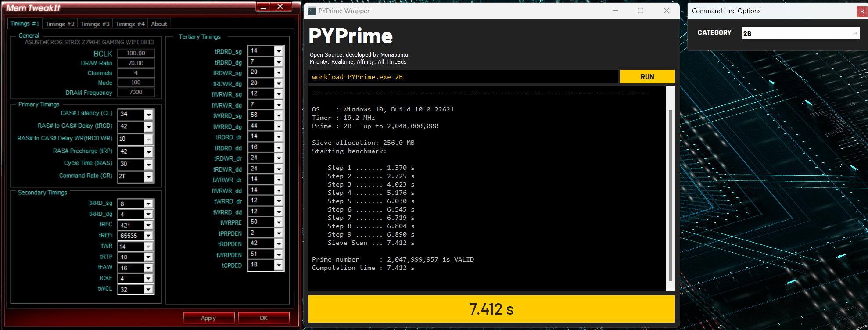Open the tCPDED dropdown
The height and width of the screenshot is (330, 868).
pyautogui.click(x=279, y=265)
